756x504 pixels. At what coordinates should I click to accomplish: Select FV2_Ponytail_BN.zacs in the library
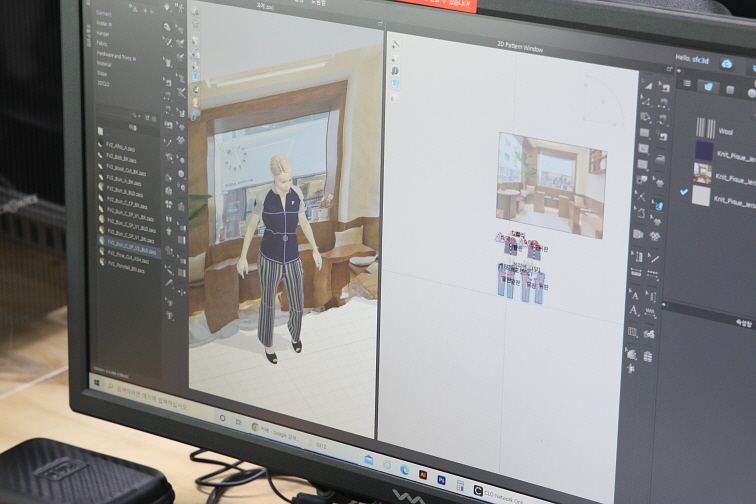(125, 268)
